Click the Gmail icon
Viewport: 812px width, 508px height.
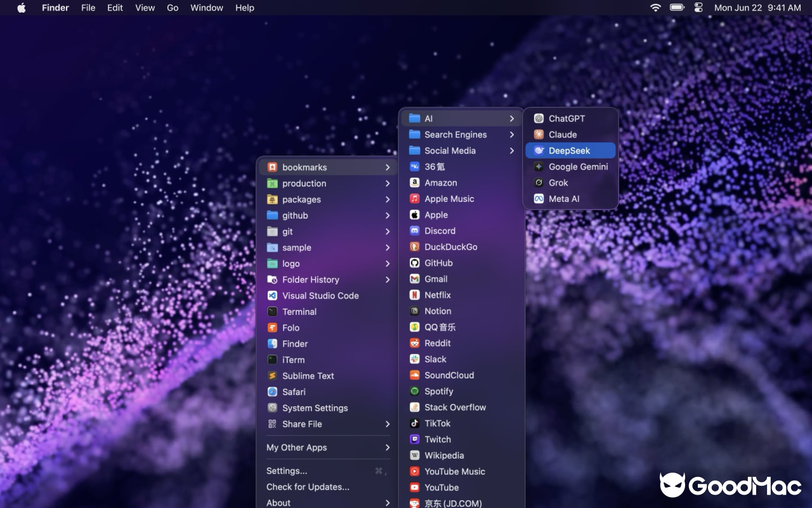(x=414, y=279)
